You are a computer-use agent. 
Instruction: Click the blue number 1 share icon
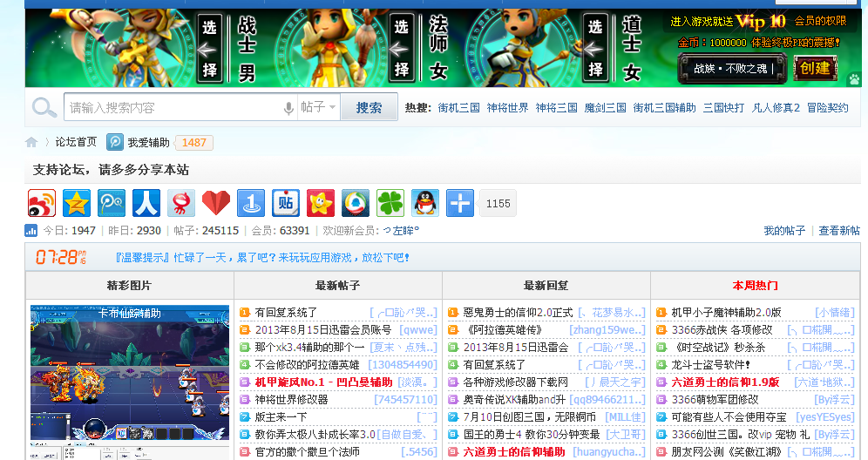[251, 203]
